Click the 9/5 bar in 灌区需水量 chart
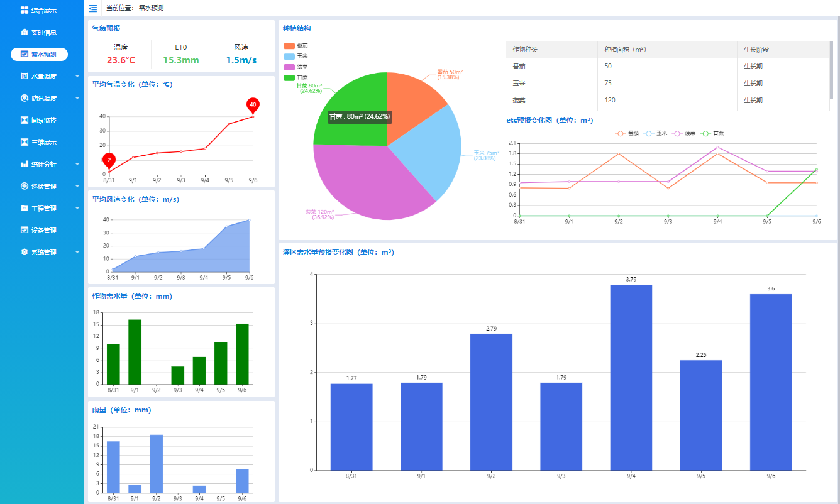 point(700,415)
